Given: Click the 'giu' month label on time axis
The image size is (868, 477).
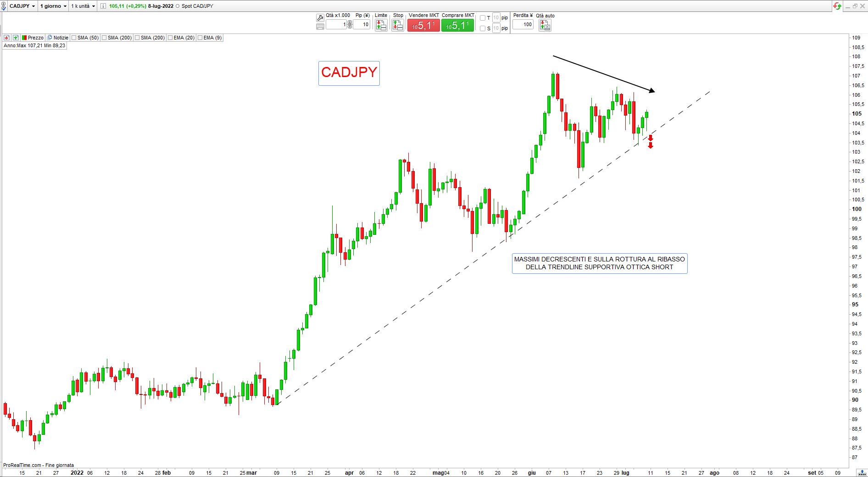Looking at the screenshot, I should pyautogui.click(x=532, y=473).
